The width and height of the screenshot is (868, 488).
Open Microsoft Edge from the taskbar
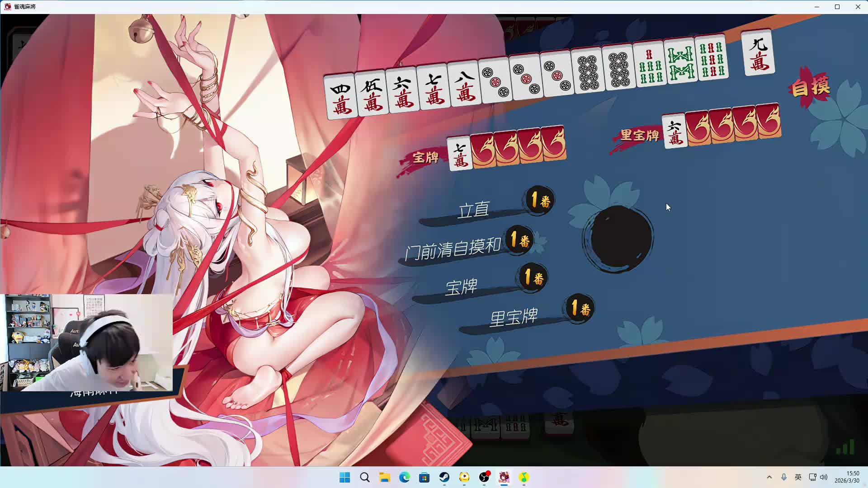click(404, 477)
